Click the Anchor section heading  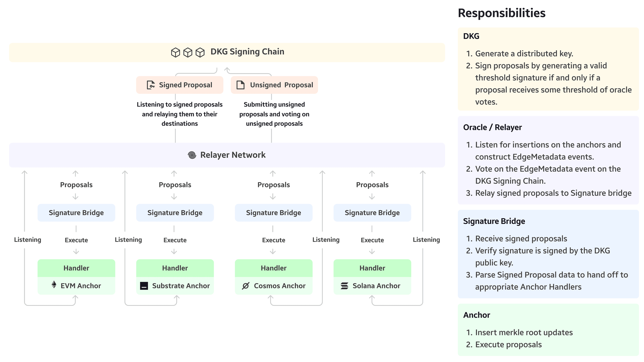pyautogui.click(x=476, y=315)
